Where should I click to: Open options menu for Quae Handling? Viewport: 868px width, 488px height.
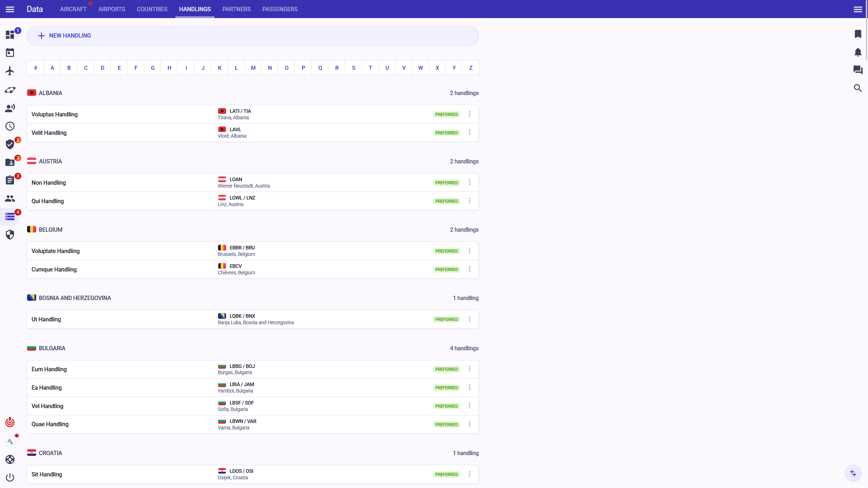point(469,424)
